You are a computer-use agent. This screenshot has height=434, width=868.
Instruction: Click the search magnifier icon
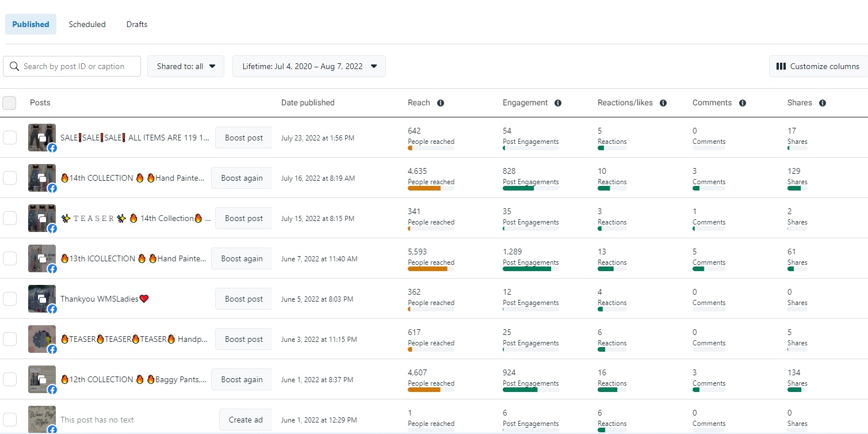tap(14, 66)
